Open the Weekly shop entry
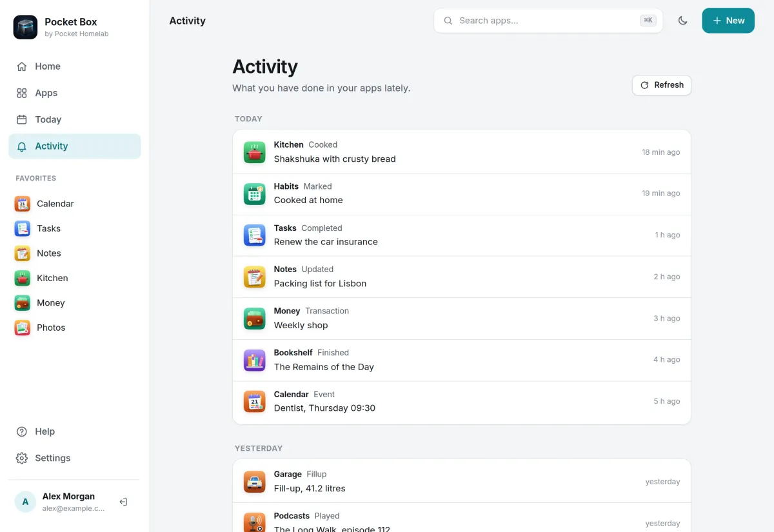 [462, 319]
